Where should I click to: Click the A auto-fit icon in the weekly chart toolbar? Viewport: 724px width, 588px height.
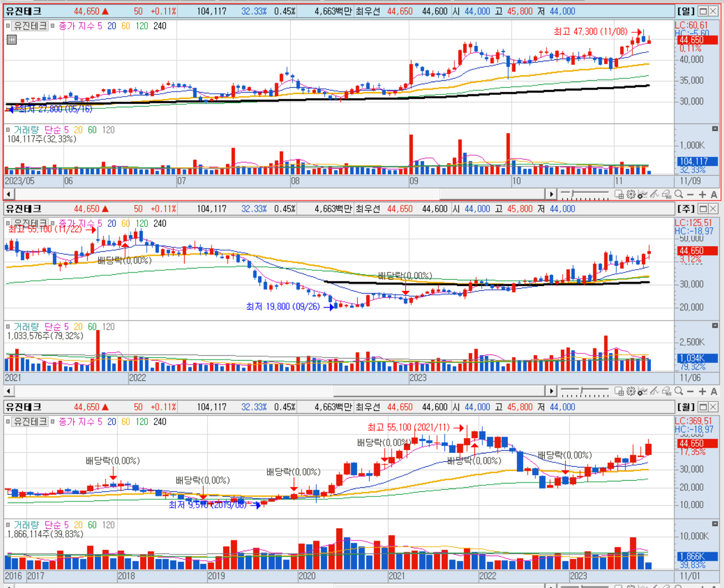714,391
